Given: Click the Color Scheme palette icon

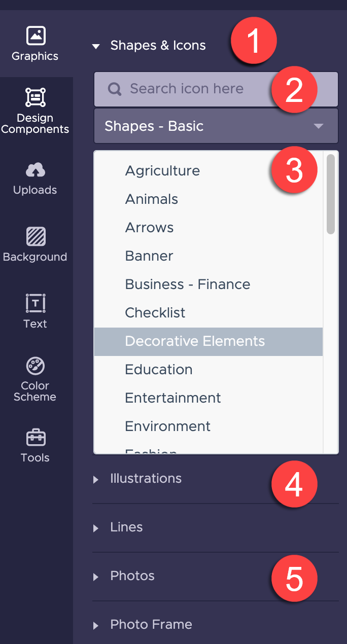Looking at the screenshot, I should pyautogui.click(x=35, y=366).
